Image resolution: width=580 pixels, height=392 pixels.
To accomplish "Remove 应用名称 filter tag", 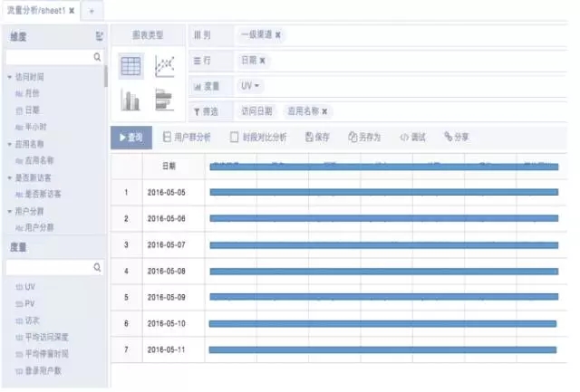I will [324, 111].
